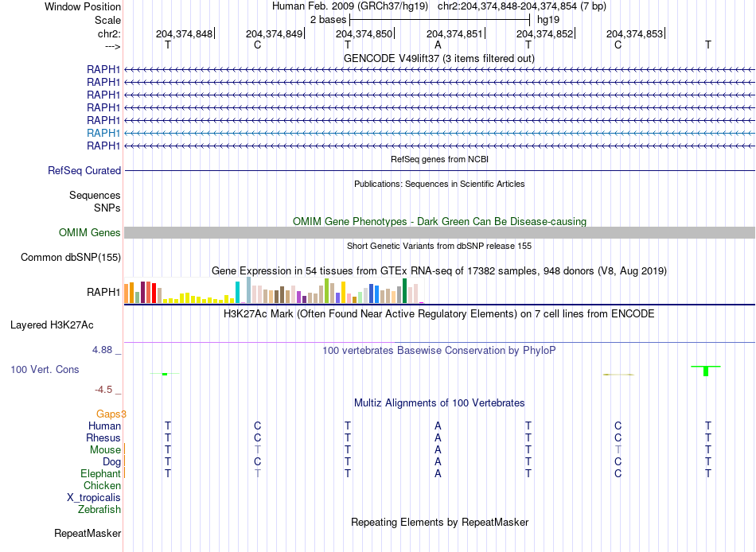Click the Sequences track label
This screenshot has height=552, width=756.
coord(95,195)
